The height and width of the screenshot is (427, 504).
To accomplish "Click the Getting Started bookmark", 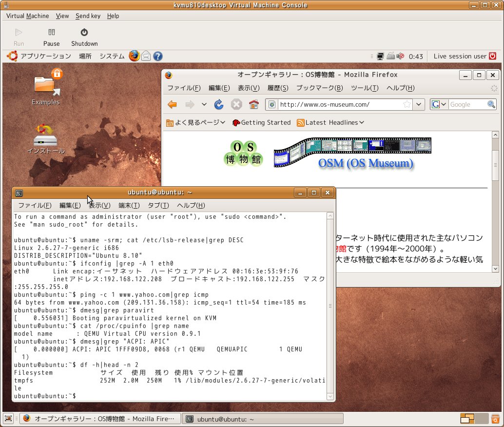I will point(261,122).
